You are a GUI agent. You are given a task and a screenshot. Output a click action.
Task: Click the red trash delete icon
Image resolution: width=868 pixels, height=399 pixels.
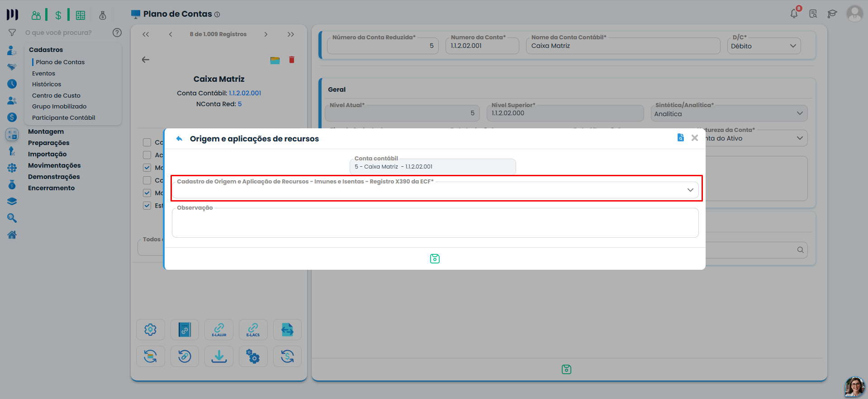(x=292, y=60)
